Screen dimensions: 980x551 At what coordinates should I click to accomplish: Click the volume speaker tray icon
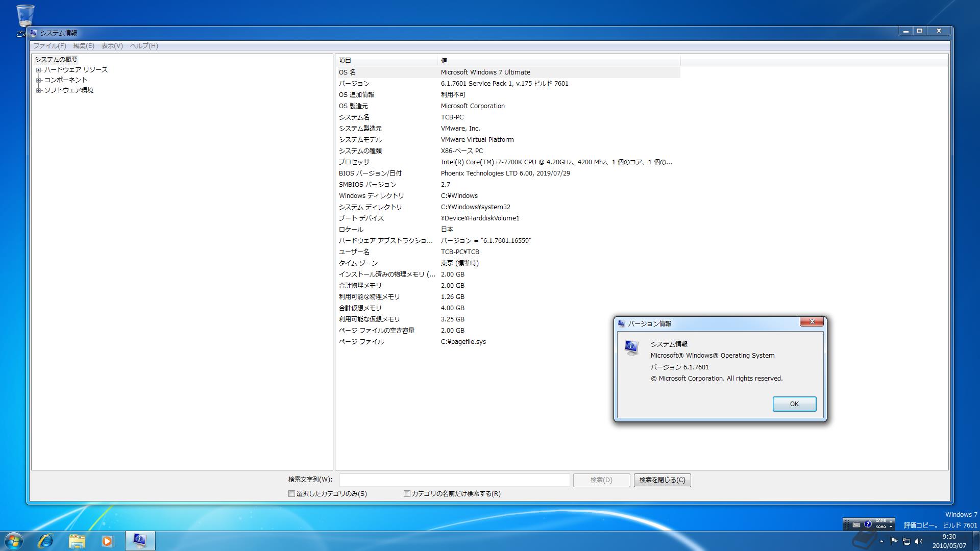click(x=919, y=541)
